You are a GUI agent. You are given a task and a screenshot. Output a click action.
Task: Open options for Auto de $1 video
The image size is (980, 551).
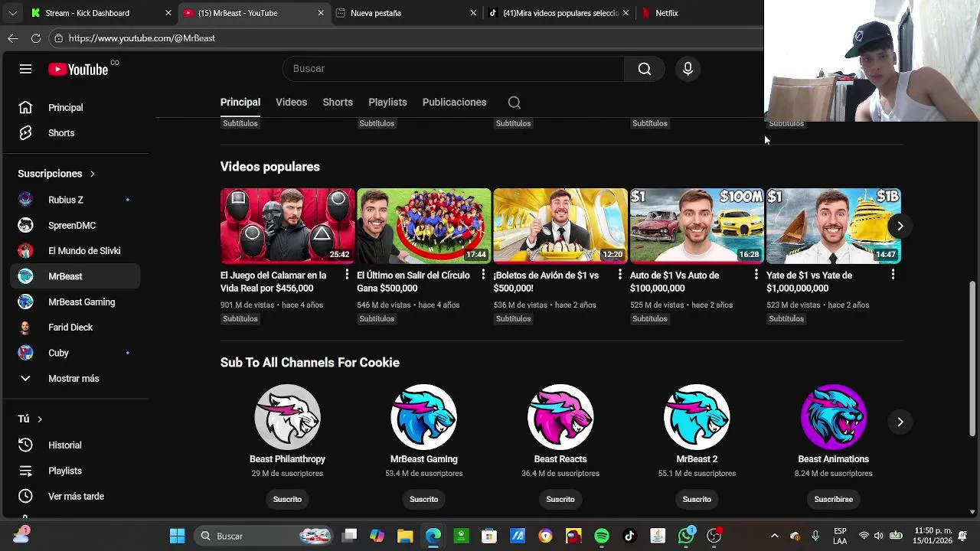[x=756, y=275]
